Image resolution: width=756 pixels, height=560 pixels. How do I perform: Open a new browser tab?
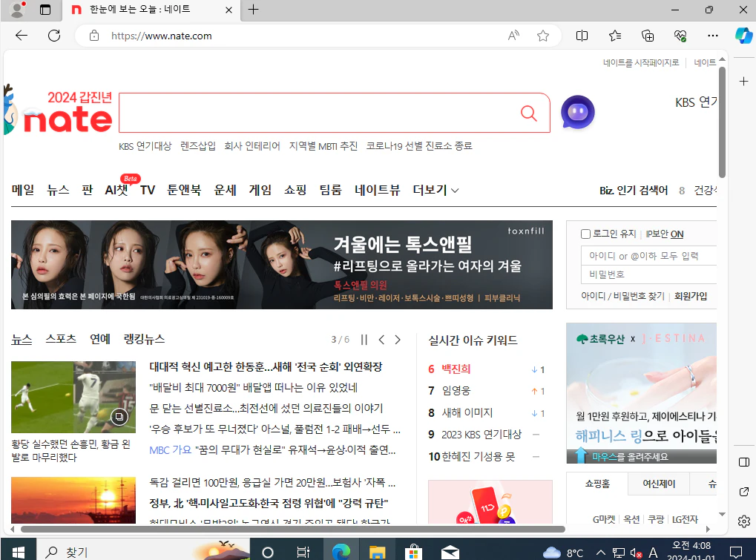coord(253,10)
